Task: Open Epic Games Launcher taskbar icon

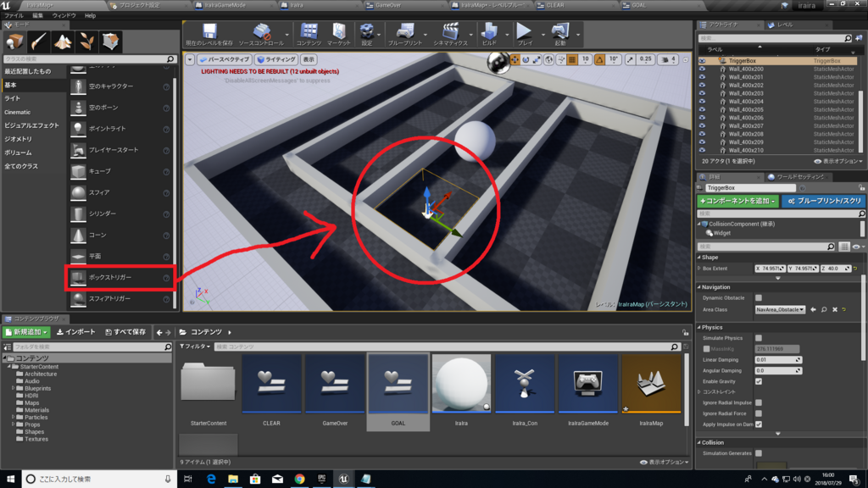Action: (321, 479)
